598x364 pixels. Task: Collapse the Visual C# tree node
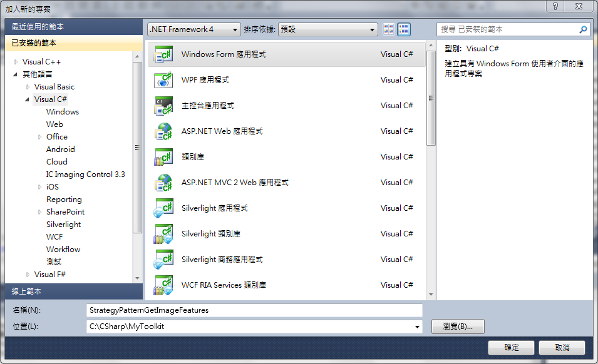[27, 99]
